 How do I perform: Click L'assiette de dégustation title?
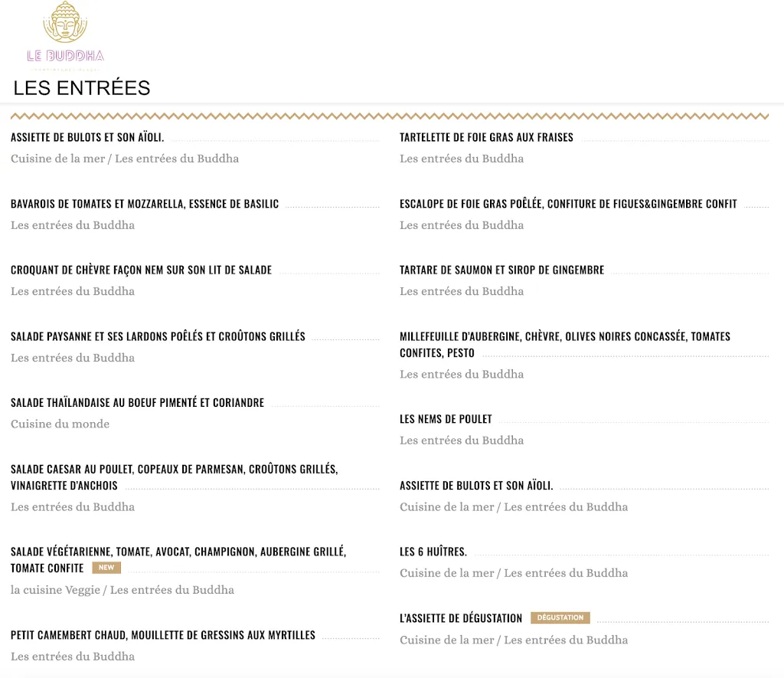click(459, 617)
